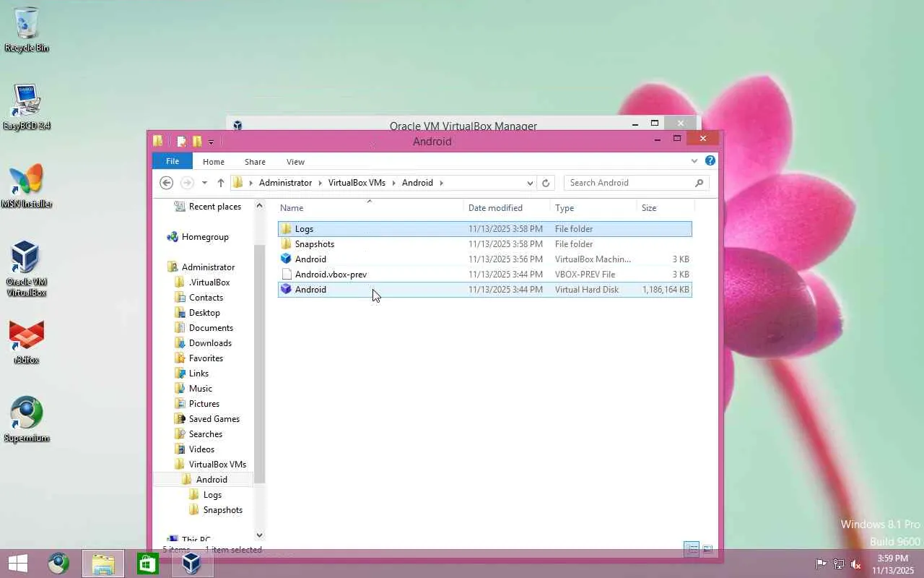This screenshot has height=578, width=924.
Task: Click the File Explorer taskbar button
Action: [x=103, y=564]
